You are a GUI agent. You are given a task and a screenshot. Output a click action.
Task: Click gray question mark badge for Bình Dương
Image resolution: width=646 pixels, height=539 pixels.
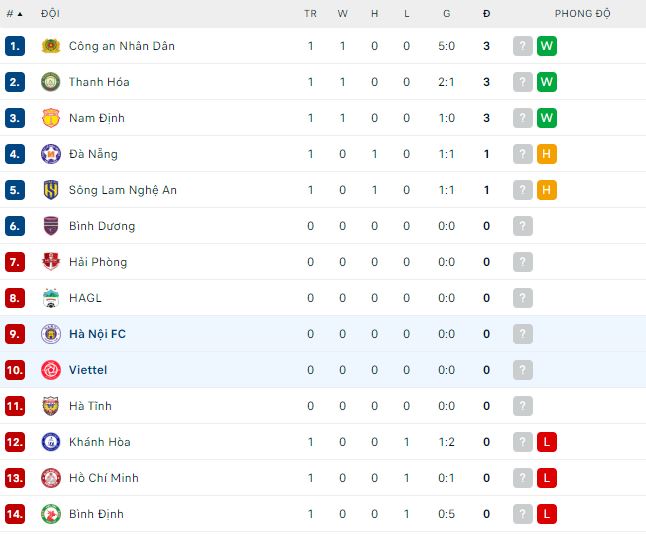coord(522,226)
